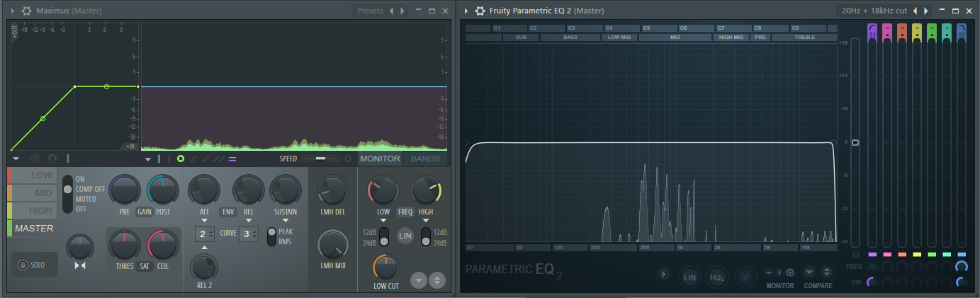The width and height of the screenshot is (980, 298).
Task: Toggle the EQ HQ high quality button
Action: pos(718,277)
